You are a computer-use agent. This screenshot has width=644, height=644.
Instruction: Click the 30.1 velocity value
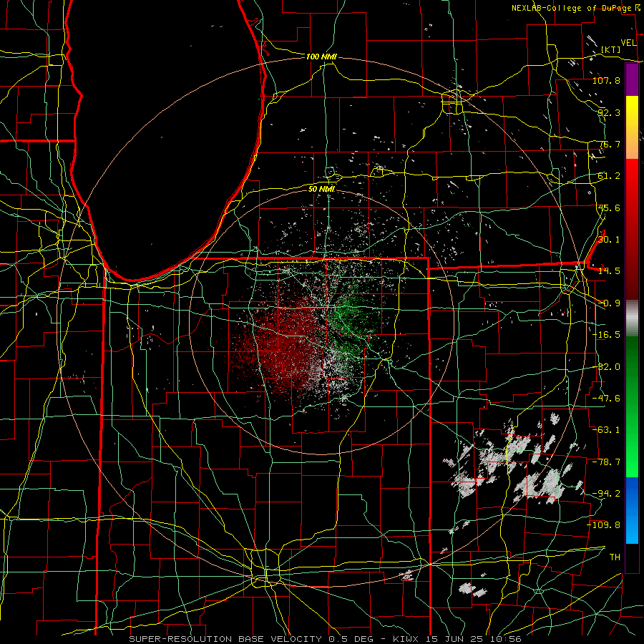[x=609, y=240]
